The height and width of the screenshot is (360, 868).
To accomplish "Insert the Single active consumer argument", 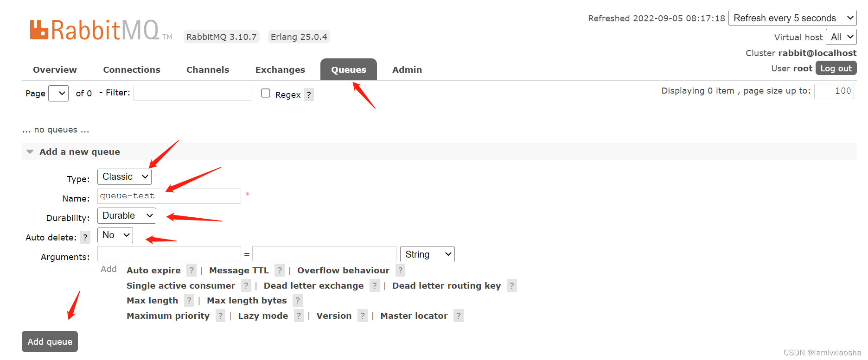I will [181, 285].
